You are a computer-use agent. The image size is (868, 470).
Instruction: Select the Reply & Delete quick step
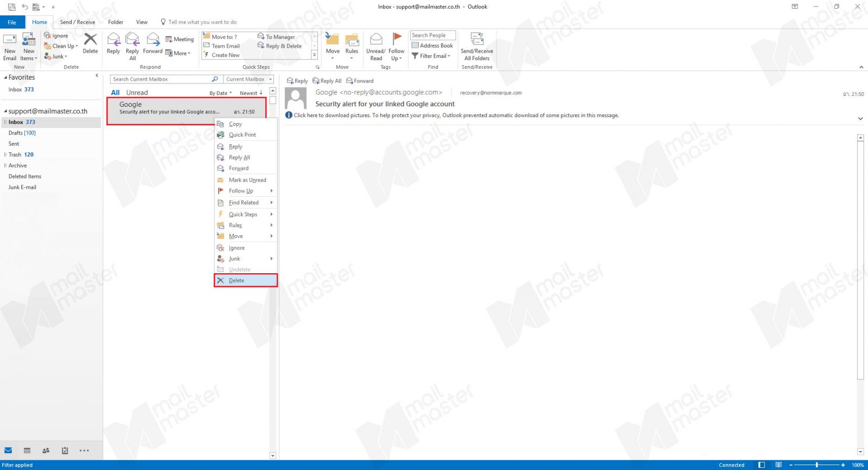280,46
